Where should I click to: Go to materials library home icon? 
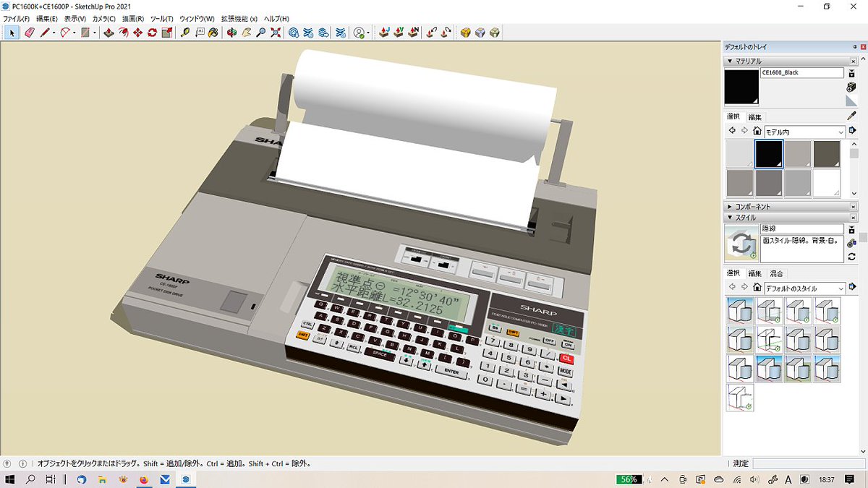click(x=757, y=132)
